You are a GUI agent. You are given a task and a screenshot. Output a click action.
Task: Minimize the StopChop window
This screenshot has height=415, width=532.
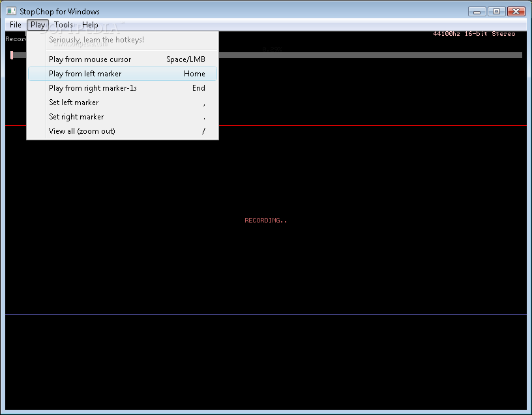click(x=477, y=12)
